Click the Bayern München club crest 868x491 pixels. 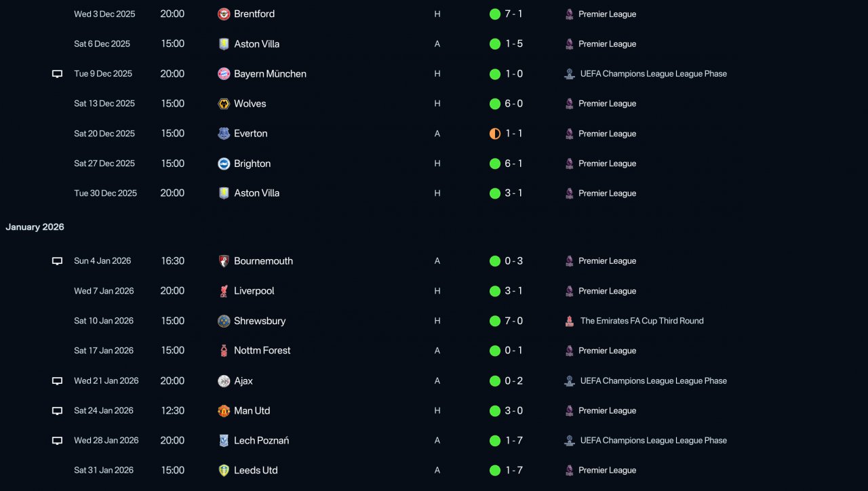click(x=224, y=74)
